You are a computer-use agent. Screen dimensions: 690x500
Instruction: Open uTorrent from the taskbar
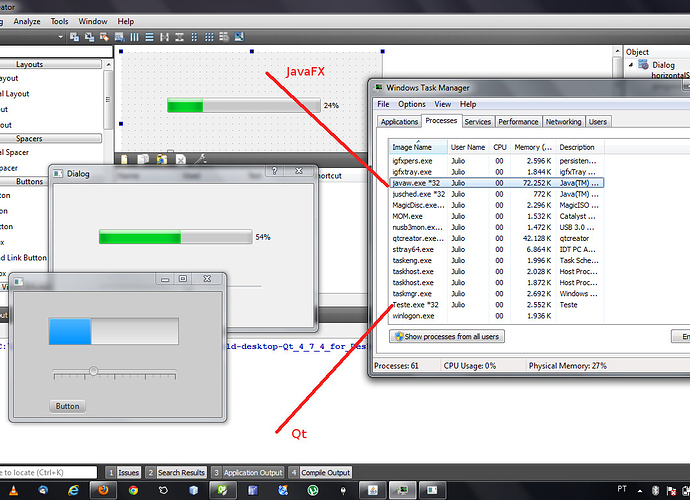pos(313,490)
